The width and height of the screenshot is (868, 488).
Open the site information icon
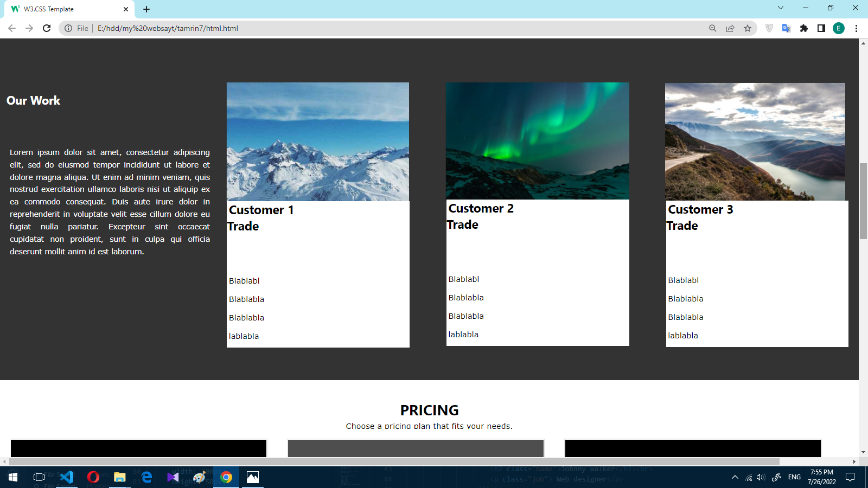click(x=68, y=28)
